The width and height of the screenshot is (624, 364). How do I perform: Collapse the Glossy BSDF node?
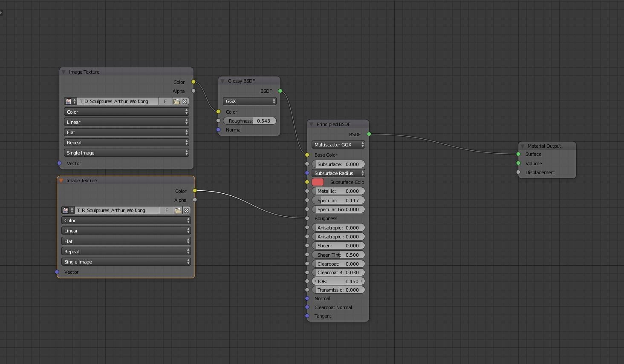pyautogui.click(x=222, y=81)
